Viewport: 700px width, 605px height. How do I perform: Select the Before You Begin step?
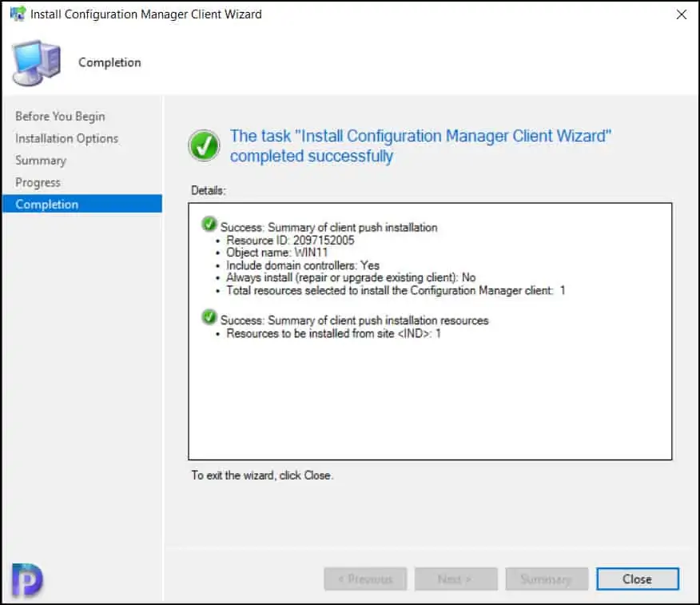pos(60,117)
